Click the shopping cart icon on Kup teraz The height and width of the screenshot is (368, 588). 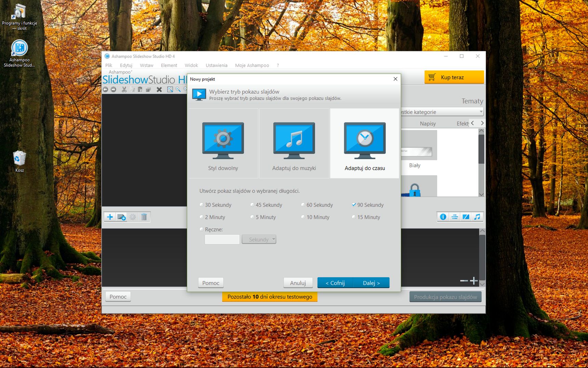click(432, 77)
